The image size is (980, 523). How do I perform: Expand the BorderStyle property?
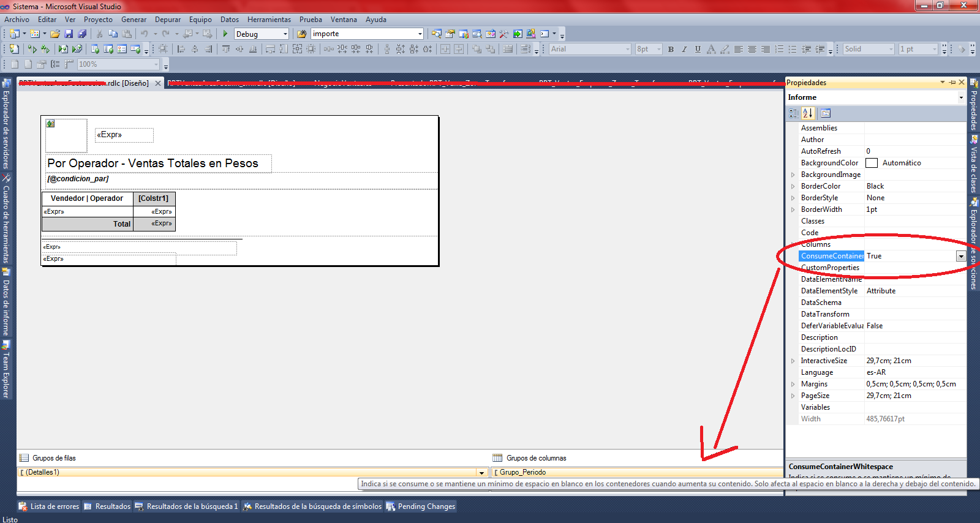pyautogui.click(x=793, y=198)
